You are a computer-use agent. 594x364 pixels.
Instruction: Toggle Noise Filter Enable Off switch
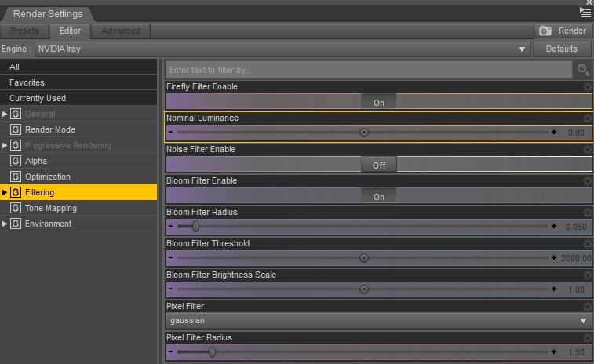click(x=379, y=166)
